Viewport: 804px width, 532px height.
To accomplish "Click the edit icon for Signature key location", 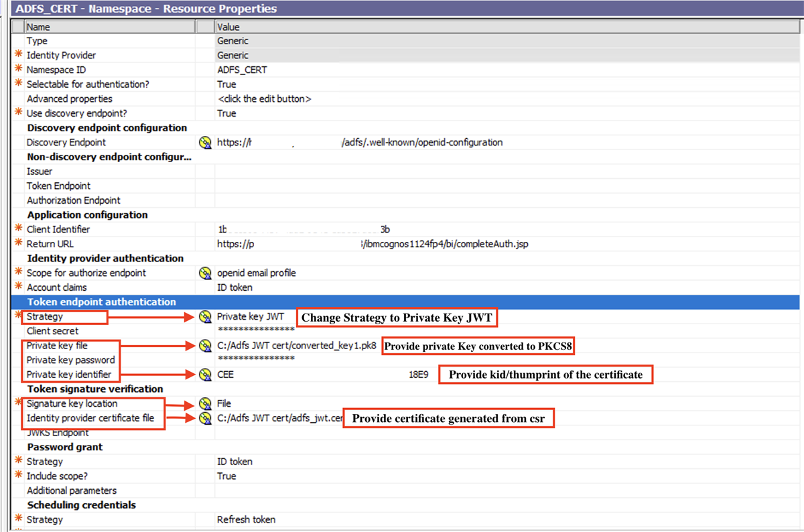I will point(205,404).
